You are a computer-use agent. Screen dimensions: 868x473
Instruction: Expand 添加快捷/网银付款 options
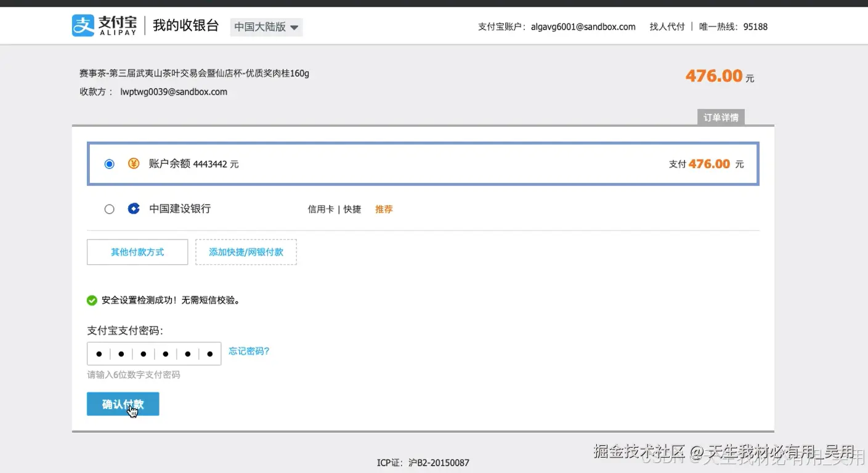tap(246, 252)
